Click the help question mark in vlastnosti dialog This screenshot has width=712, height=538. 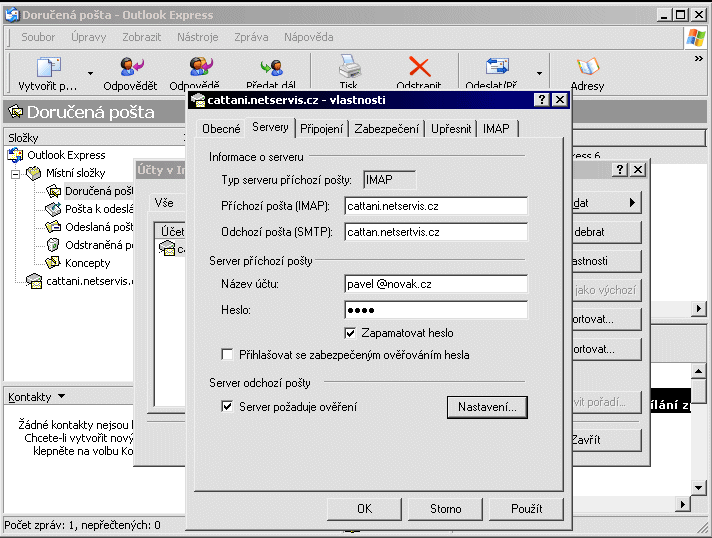[541, 99]
